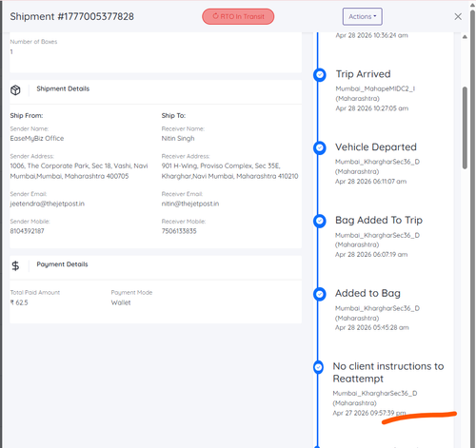This screenshot has width=476, height=448.
Task: Click timestamp Apr 28 2026 05:45:28 am
Action: click(x=372, y=327)
